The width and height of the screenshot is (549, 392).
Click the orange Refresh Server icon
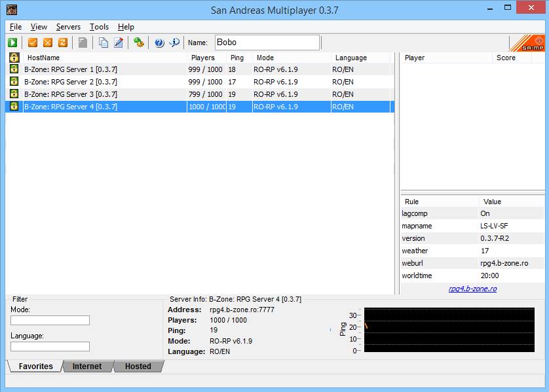click(x=63, y=43)
